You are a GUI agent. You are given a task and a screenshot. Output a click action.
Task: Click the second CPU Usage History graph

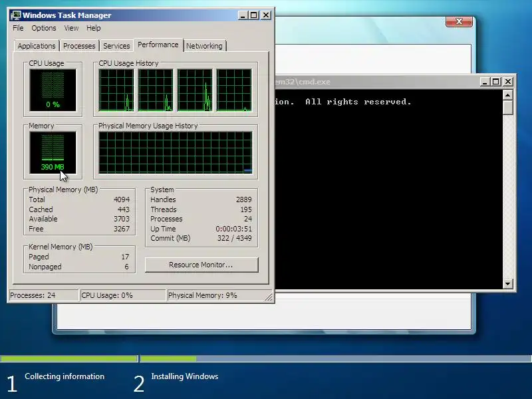click(156, 90)
